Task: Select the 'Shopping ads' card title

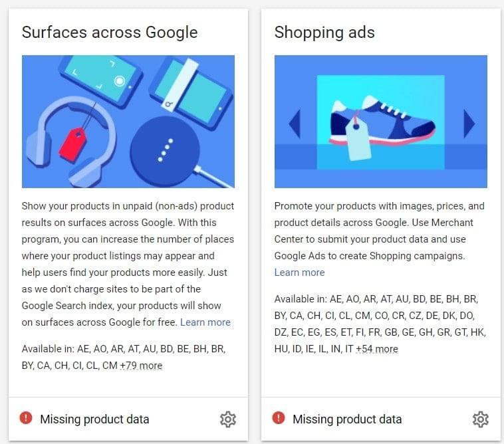Action: [324, 32]
